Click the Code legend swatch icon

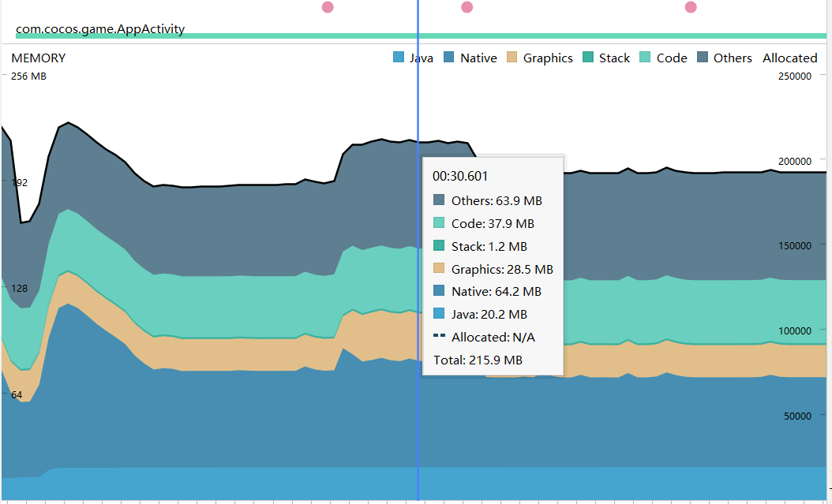coord(646,58)
